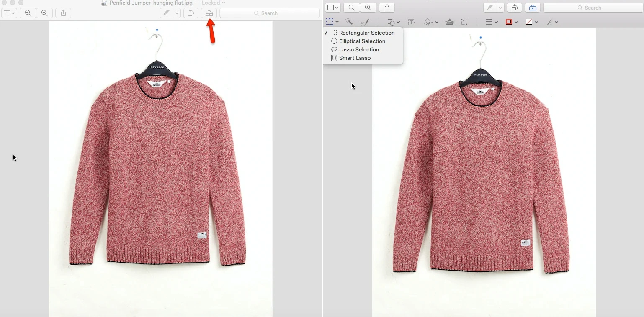Expand the selection tools dropdown arrow
Image resolution: width=644 pixels, height=317 pixels.
point(337,22)
